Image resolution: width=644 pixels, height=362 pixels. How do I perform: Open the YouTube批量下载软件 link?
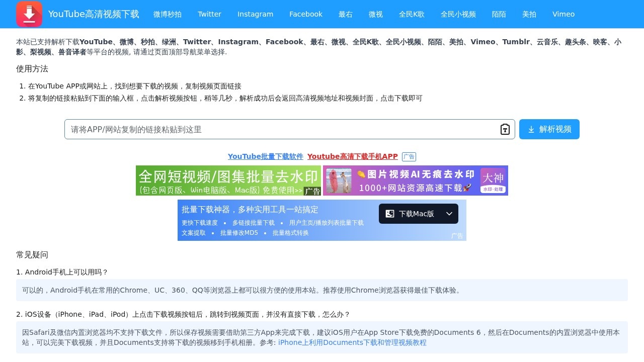266,156
